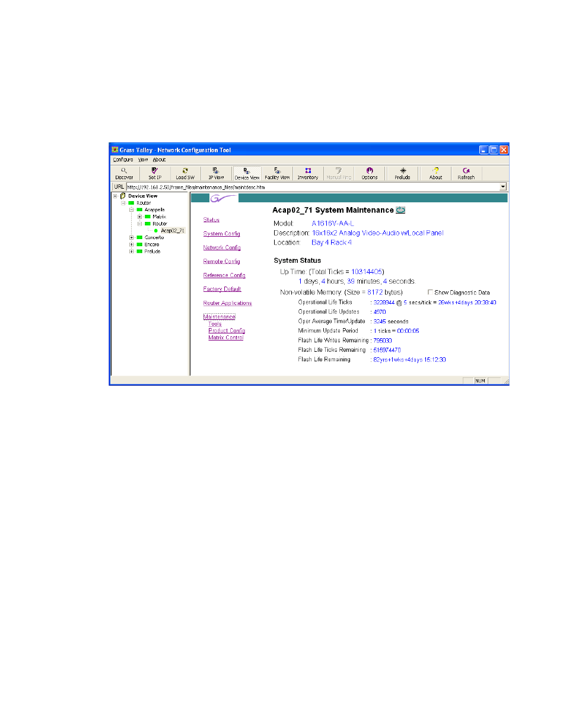This screenshot has width=566, height=728.
Task: Select the Concerto tree item
Action: (x=154, y=237)
